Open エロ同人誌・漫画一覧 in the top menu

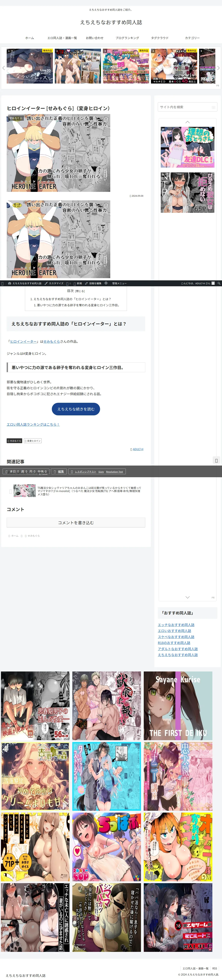(x=62, y=38)
